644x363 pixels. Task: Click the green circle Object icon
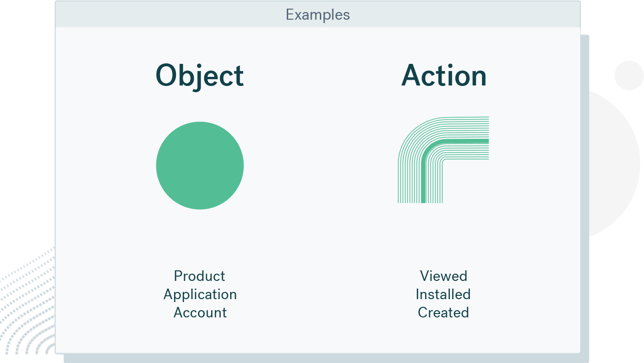coord(200,166)
